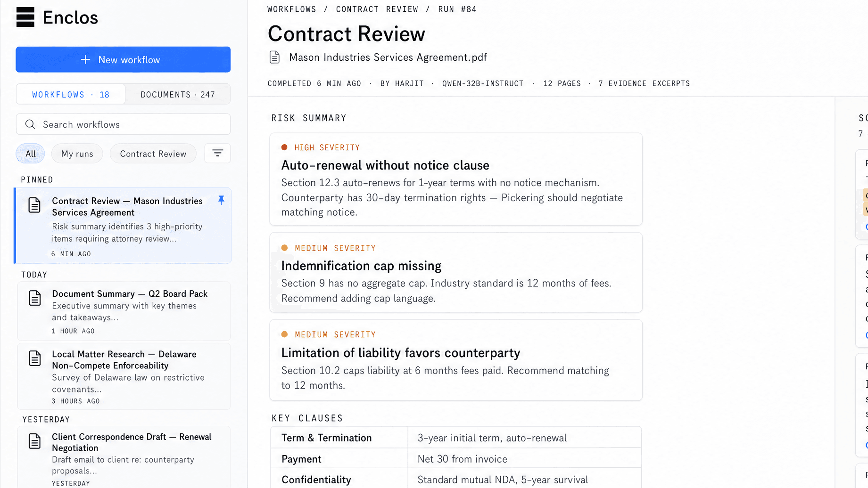Go to Workflows breadcrumb
This screenshot has width=868, height=488.
tap(292, 9)
